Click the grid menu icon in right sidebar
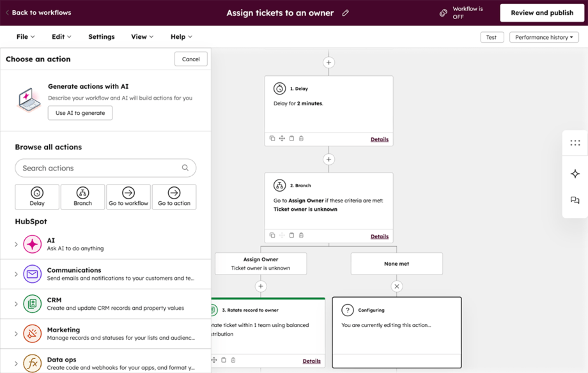The image size is (588, 373). pyautogui.click(x=575, y=142)
